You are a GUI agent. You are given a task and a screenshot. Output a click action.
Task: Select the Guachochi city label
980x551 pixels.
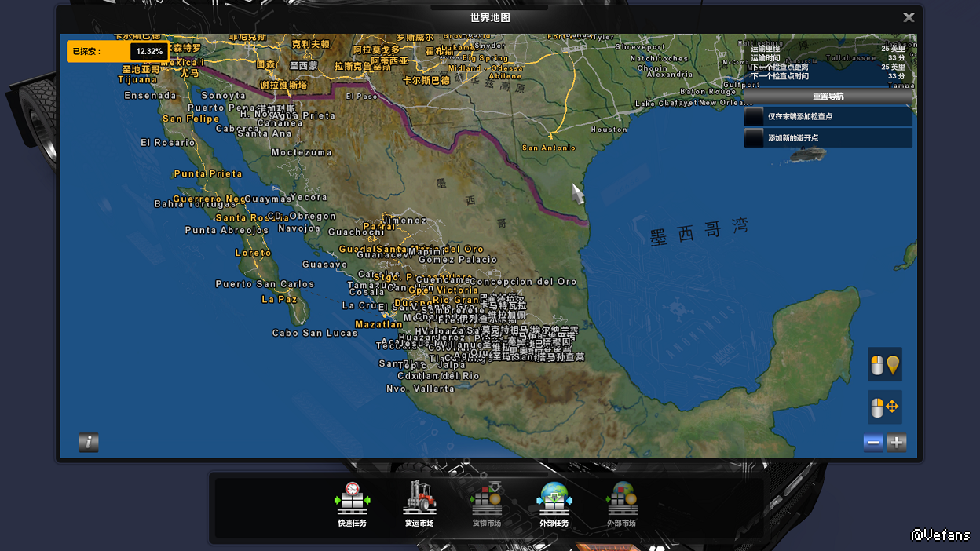(x=356, y=232)
